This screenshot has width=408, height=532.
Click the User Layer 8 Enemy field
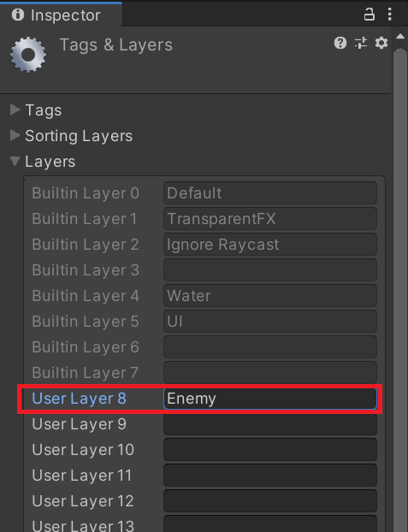[x=270, y=399]
